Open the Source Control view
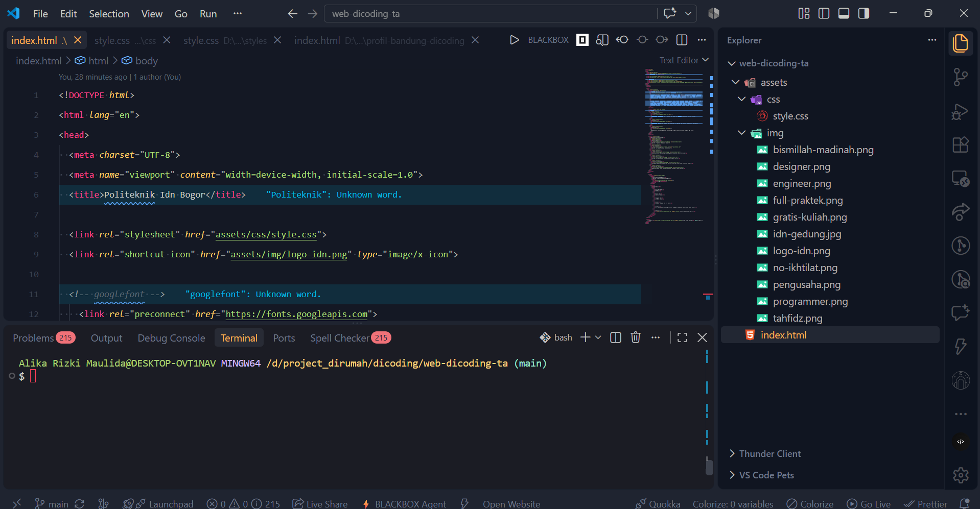Screen dimensions: 980x509 (x=961, y=77)
